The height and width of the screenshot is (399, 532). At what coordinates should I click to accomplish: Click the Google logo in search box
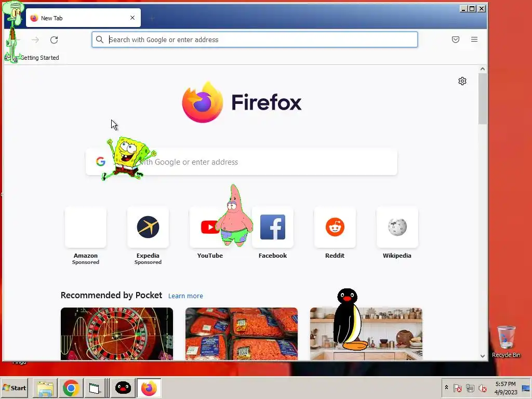pyautogui.click(x=100, y=162)
